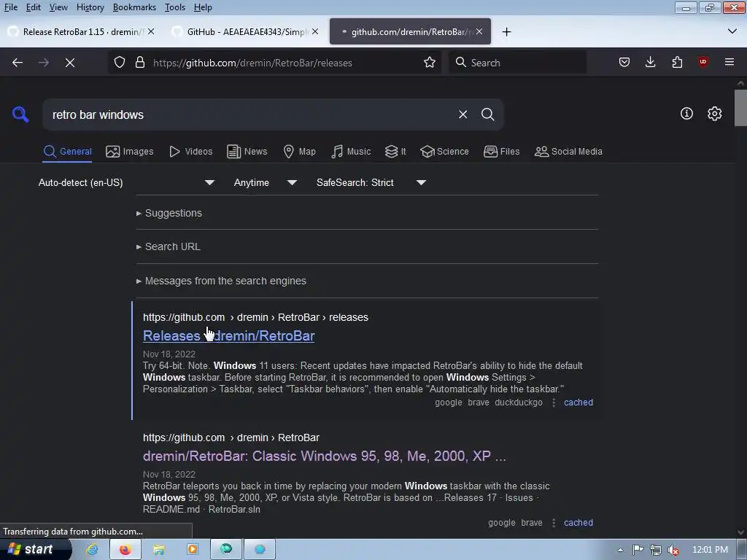
Task: Open the Anytime time range dropdown
Action: [x=265, y=182]
